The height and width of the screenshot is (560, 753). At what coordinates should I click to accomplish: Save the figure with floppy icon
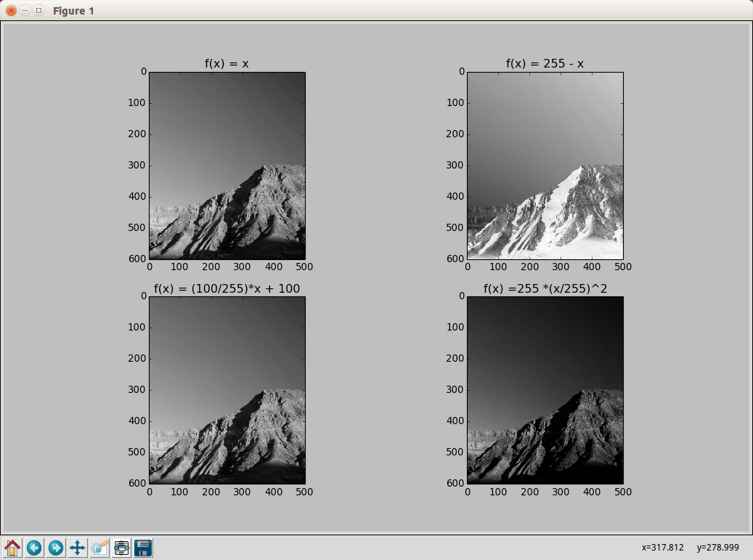click(143, 548)
